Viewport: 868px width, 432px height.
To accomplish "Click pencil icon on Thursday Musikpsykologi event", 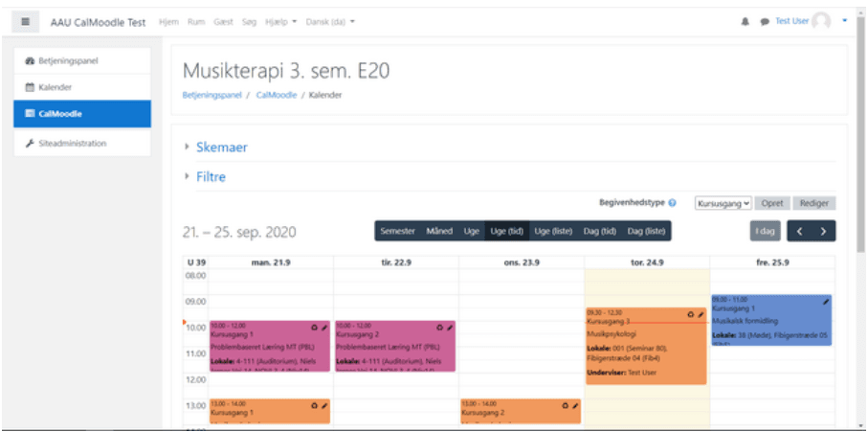I will pyautogui.click(x=701, y=314).
